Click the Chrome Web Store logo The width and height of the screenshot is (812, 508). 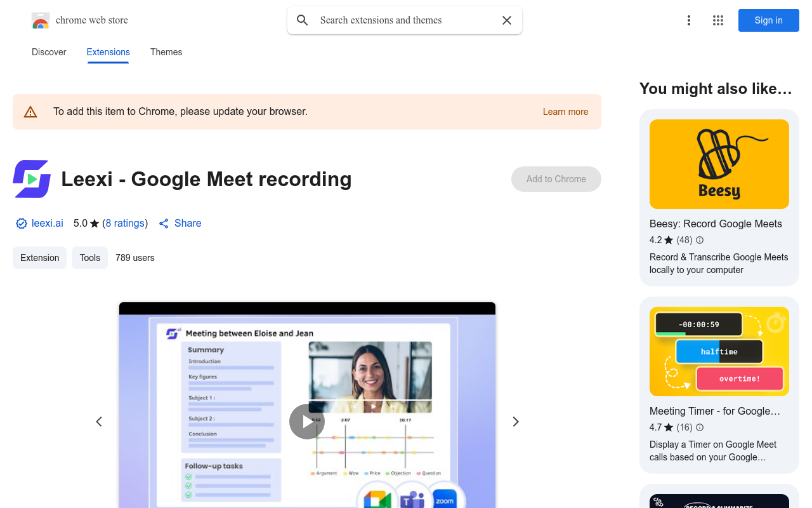[x=41, y=20]
